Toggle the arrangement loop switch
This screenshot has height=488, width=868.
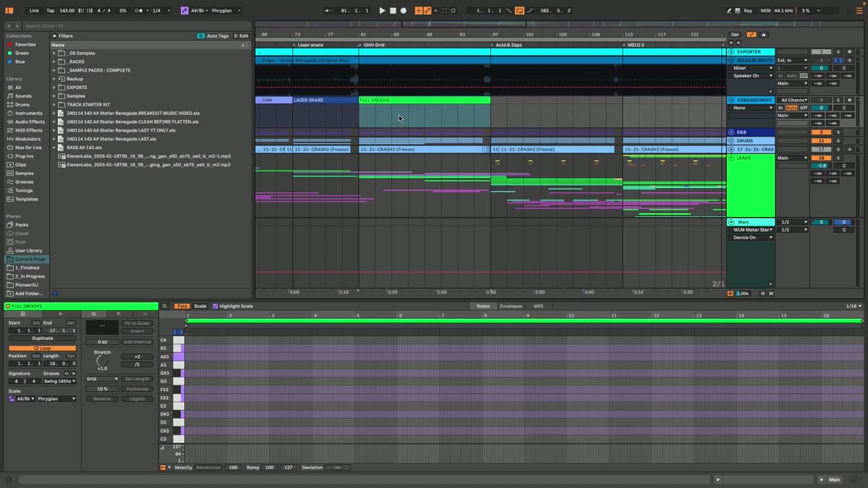point(519,11)
